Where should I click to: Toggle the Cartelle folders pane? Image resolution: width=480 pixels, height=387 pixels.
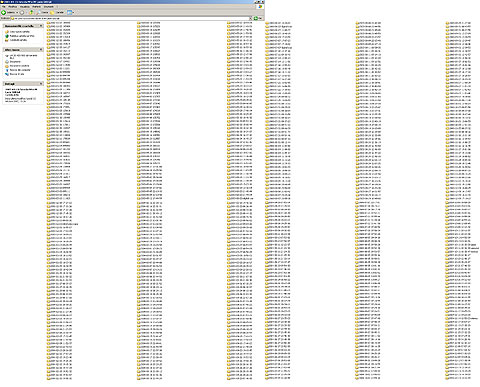point(57,12)
